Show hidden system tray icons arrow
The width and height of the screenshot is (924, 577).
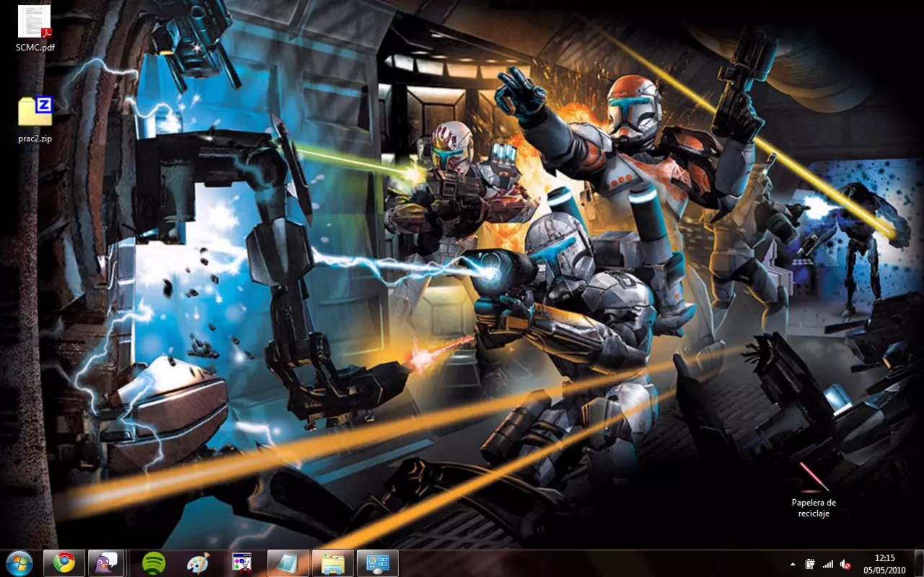(x=793, y=564)
